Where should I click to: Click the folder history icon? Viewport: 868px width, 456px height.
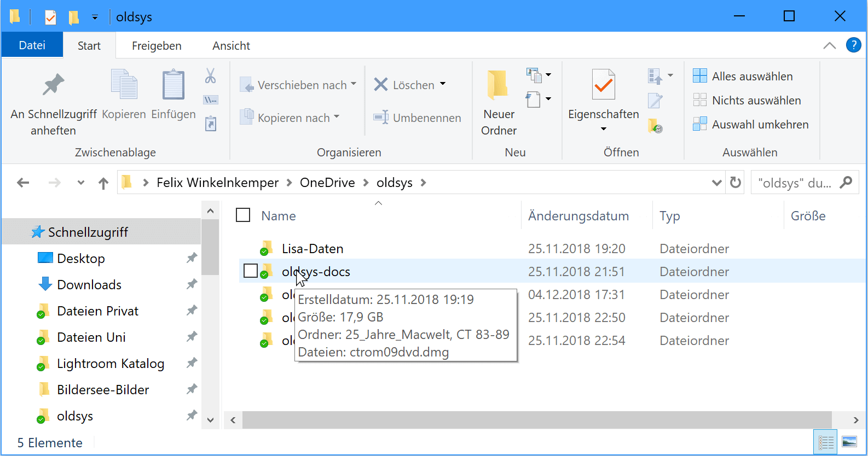tap(656, 126)
